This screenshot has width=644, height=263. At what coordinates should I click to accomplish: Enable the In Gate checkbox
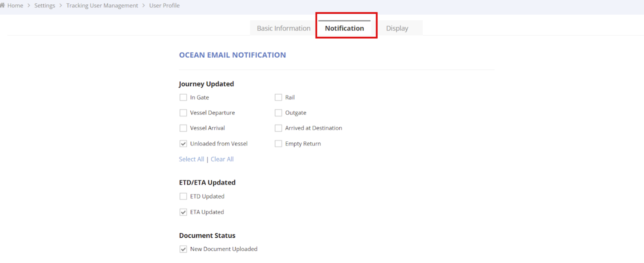pyautogui.click(x=183, y=97)
